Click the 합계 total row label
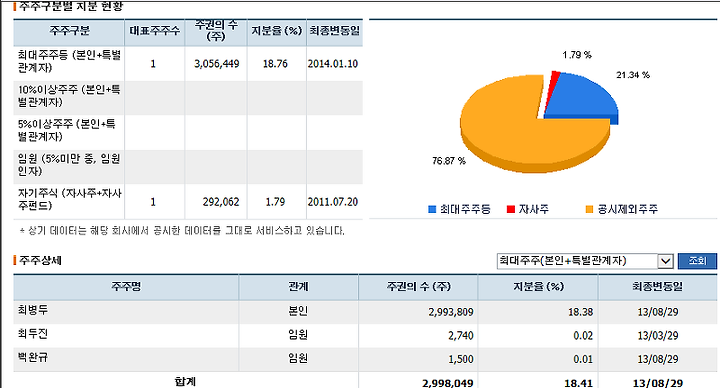The image size is (720, 388). pyautogui.click(x=186, y=382)
